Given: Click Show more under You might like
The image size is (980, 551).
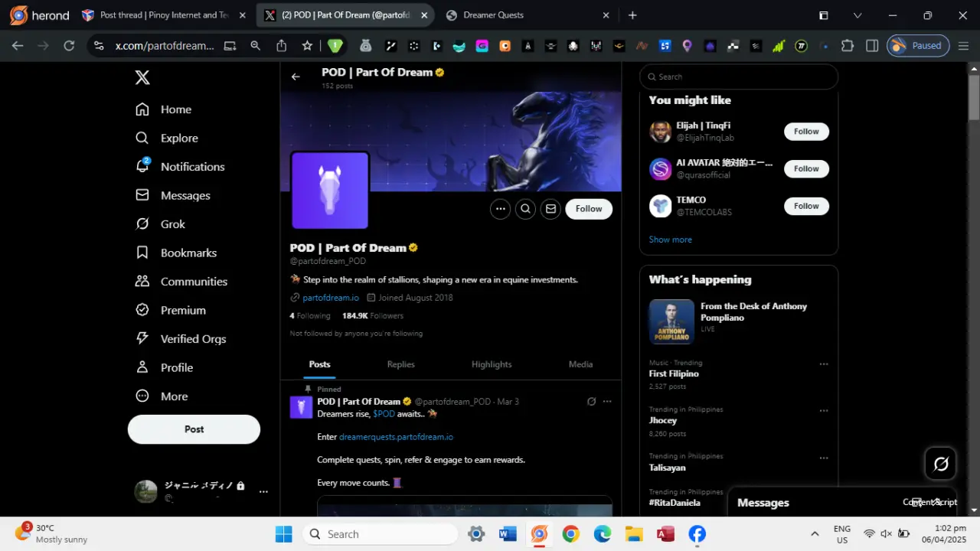Looking at the screenshot, I should 670,240.
